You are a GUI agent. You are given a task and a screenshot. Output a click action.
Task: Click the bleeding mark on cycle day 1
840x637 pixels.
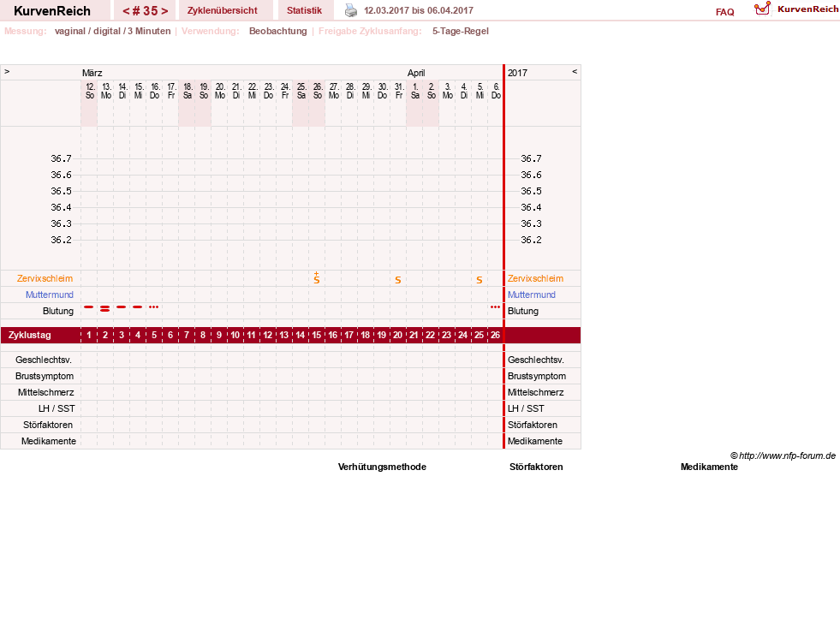coord(89,307)
